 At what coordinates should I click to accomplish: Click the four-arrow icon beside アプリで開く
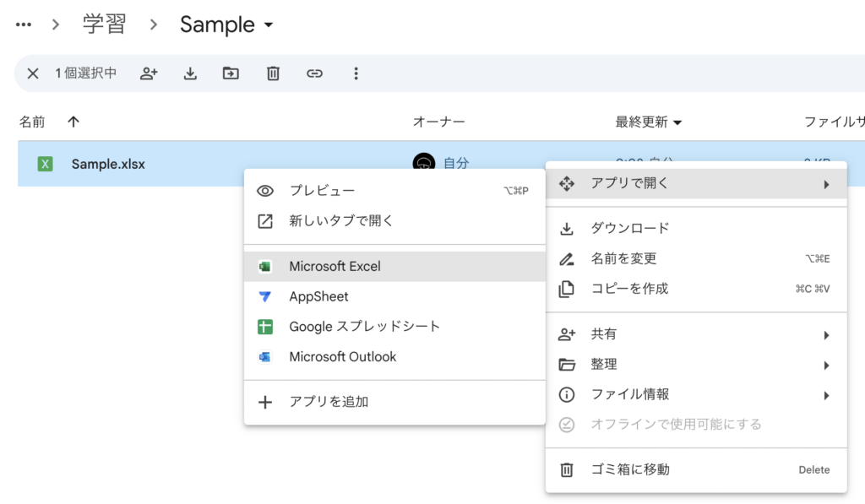click(567, 184)
